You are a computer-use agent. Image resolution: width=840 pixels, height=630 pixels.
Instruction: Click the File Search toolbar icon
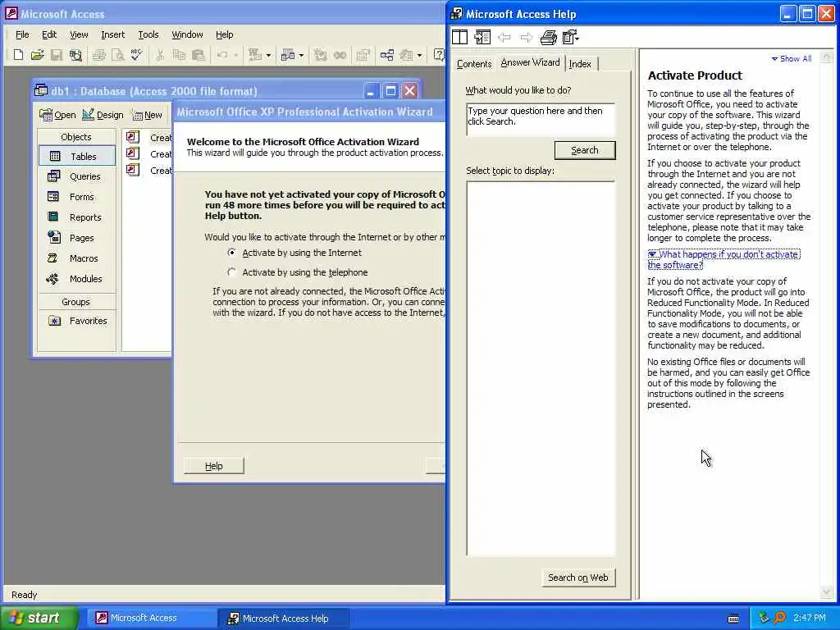[75, 55]
